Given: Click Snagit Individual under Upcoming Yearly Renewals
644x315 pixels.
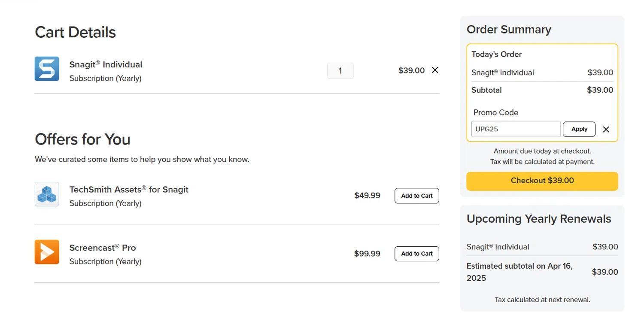Looking at the screenshot, I should tap(498, 247).
